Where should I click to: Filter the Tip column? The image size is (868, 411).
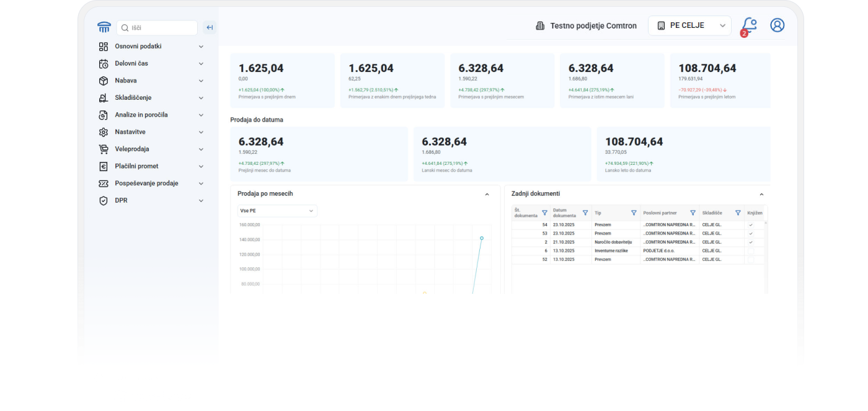(634, 213)
